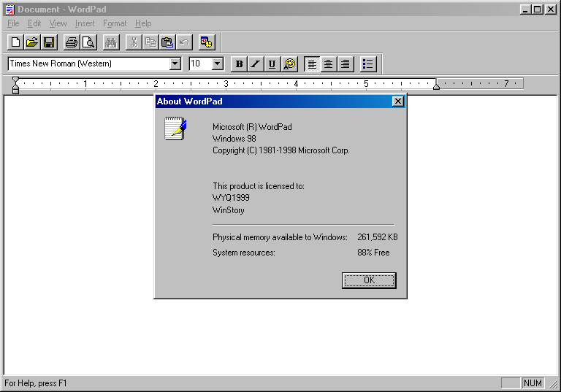
Task: Open the Help menu
Action: pyautogui.click(x=143, y=23)
